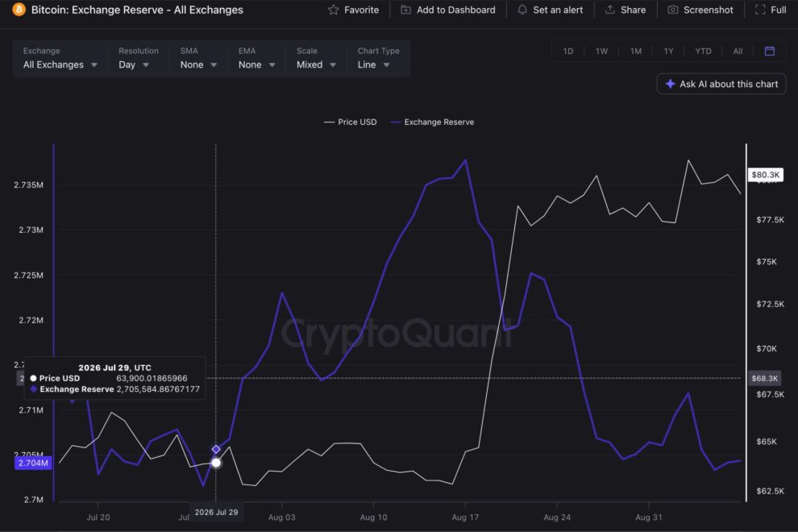The image size is (798, 532).
Task: Select the 1W time range
Action: tap(601, 51)
